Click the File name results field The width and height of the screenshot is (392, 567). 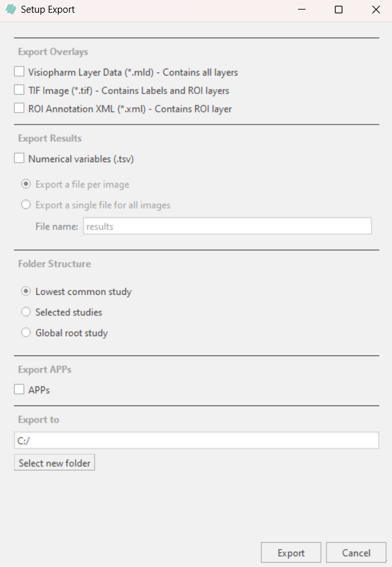227,226
